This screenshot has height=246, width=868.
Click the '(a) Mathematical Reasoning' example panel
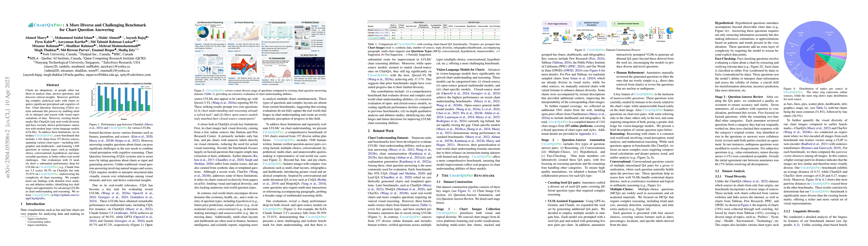(210, 37)
